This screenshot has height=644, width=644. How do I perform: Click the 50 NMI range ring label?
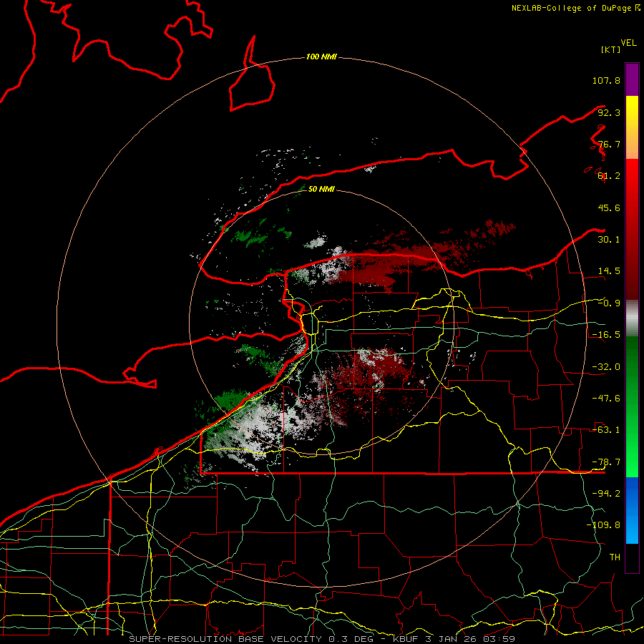(x=321, y=189)
